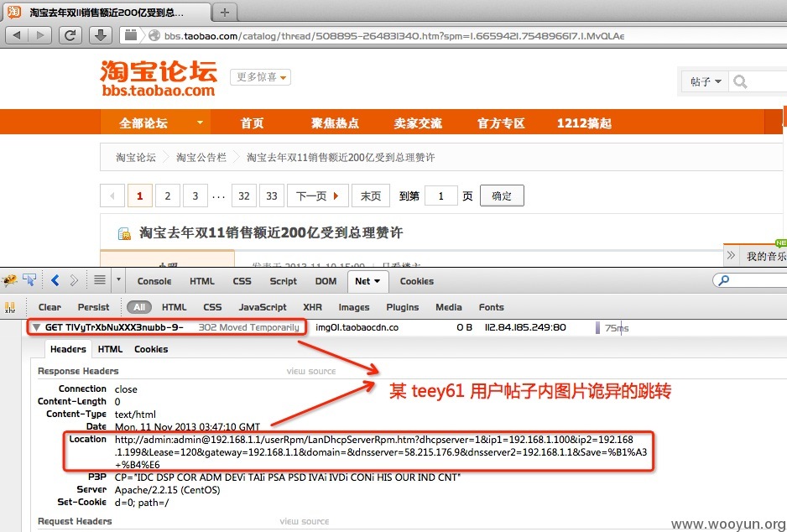Open the 卖家交流 nav item

tap(418, 123)
